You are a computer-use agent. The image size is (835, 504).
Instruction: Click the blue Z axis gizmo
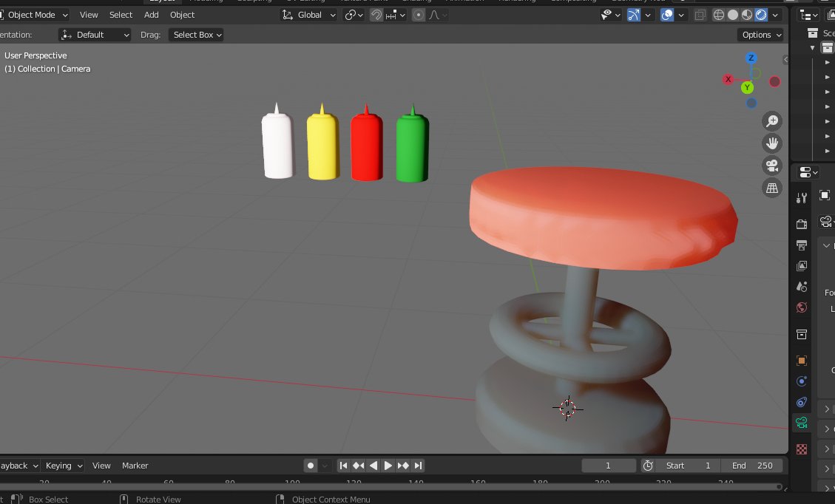click(x=751, y=58)
